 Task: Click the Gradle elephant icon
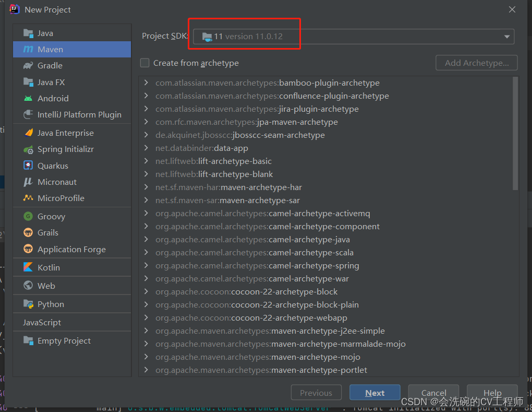28,66
